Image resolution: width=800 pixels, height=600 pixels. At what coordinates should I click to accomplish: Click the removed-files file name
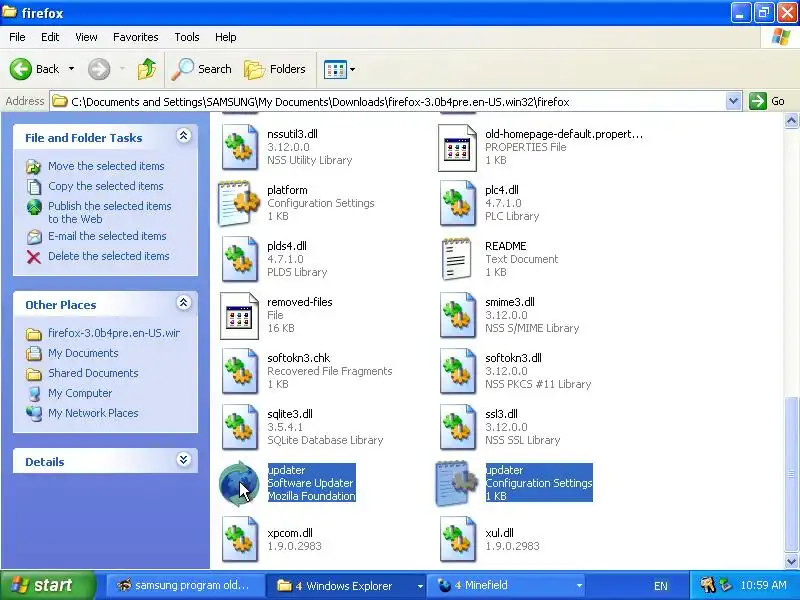[x=299, y=302]
